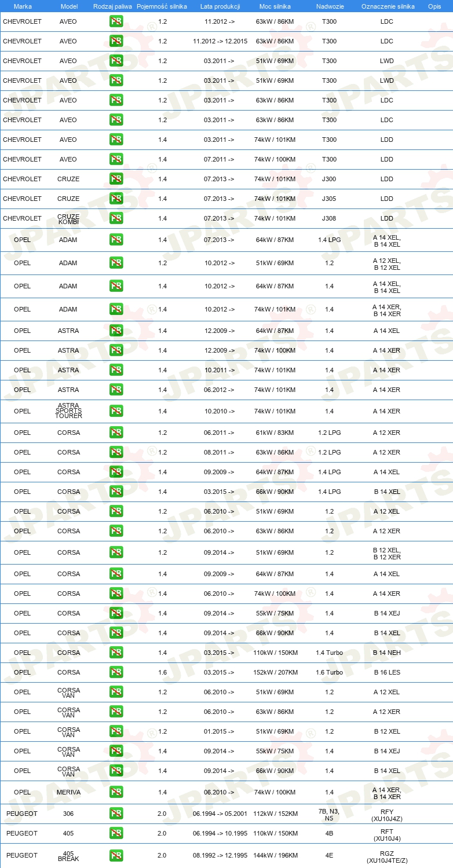The image size is (453, 868).
Task: Select the RFT (XU10J4) engine code
Action: pyautogui.click(x=387, y=835)
